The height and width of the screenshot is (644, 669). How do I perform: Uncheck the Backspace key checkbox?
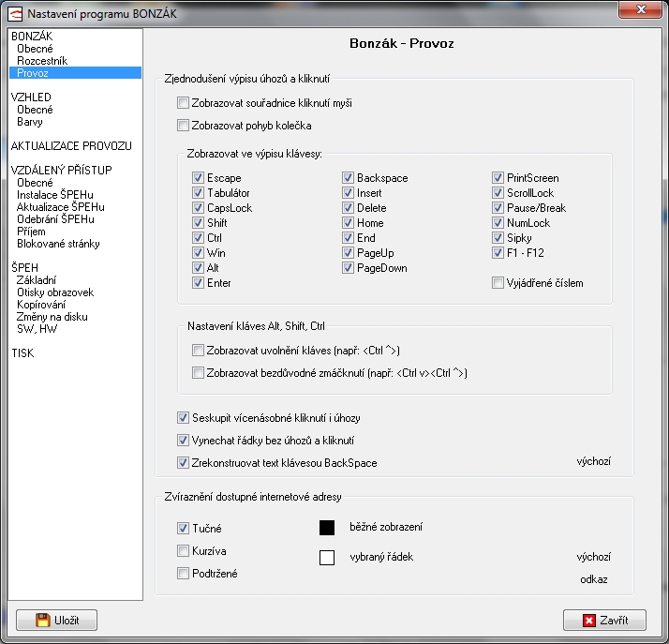[x=349, y=177]
